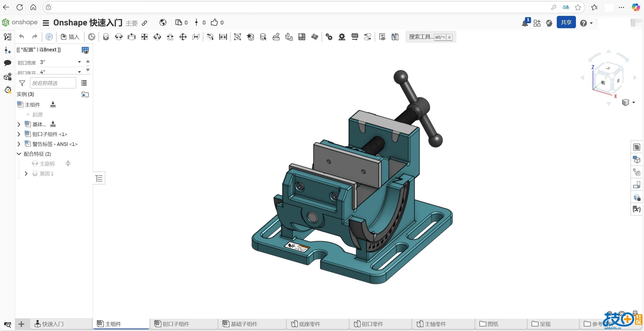Select the Revolute mate tool icon

click(119, 37)
